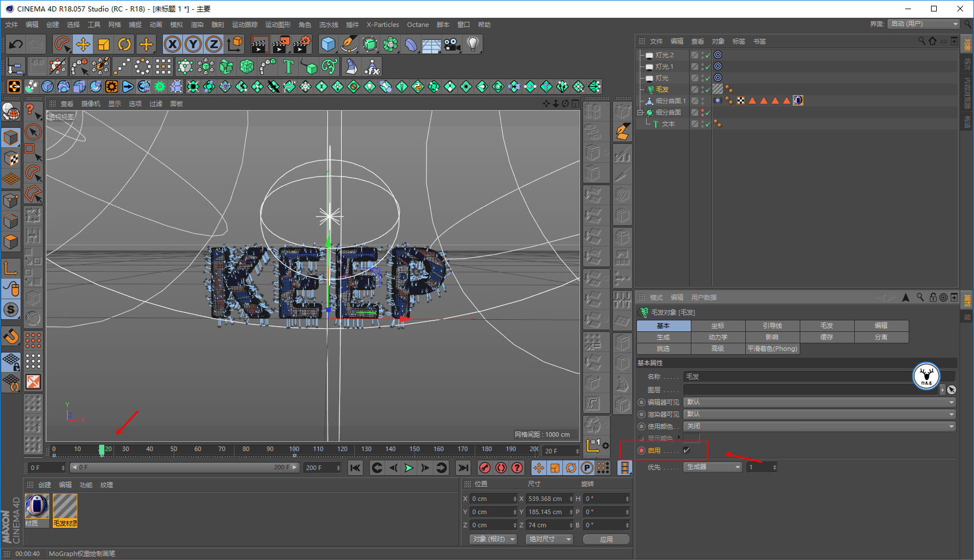Click the light bulb icon
This screenshot has height=560, width=974.
(472, 44)
